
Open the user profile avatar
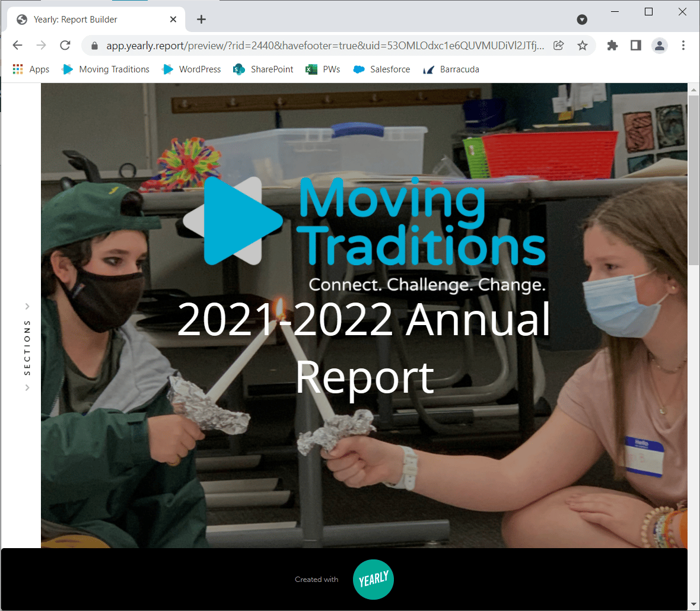click(660, 45)
